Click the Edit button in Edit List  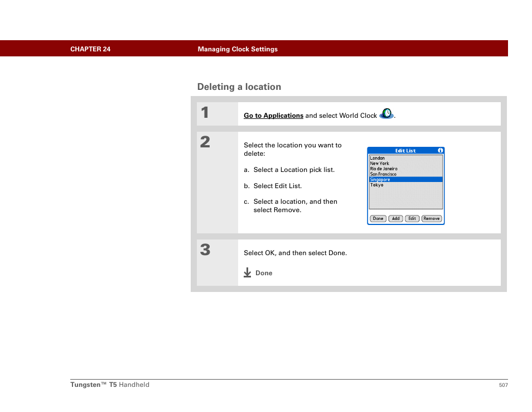pos(412,218)
